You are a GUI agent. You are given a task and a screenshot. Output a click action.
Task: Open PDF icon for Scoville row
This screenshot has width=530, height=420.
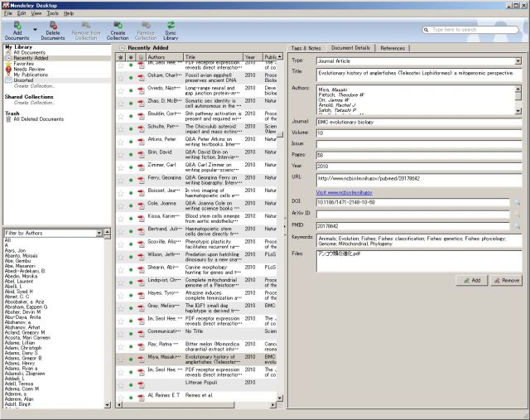(x=141, y=244)
